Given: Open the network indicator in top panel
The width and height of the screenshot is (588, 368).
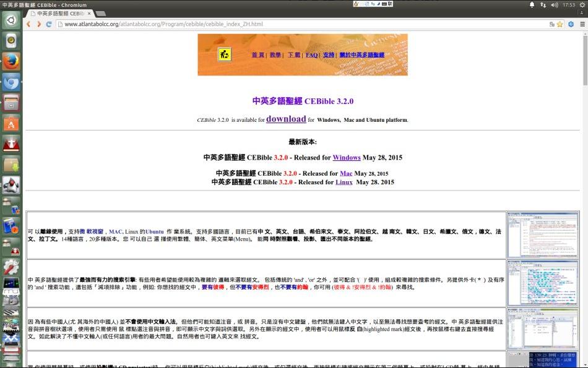Looking at the screenshot, I should click(543, 5).
